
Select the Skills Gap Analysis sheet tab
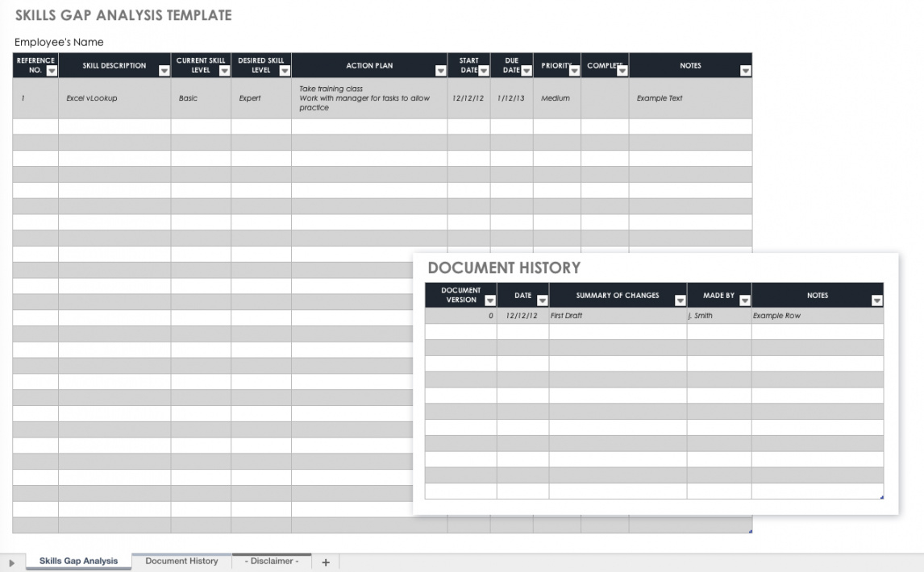[x=78, y=562]
